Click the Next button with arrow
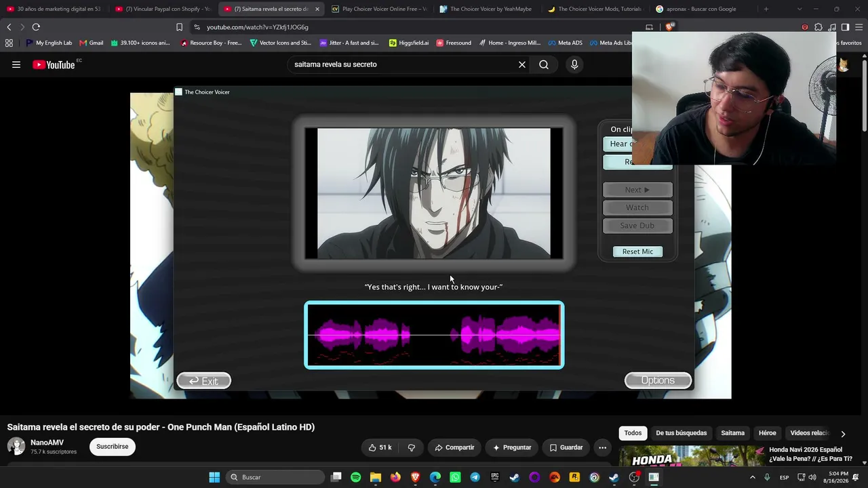The image size is (868, 488). click(x=637, y=190)
